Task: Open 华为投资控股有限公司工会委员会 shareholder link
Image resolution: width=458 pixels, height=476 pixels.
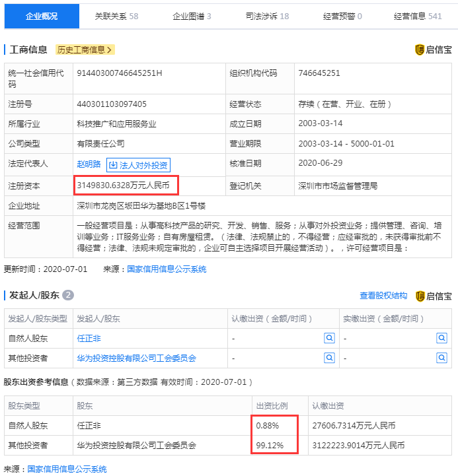Action: coord(136,358)
